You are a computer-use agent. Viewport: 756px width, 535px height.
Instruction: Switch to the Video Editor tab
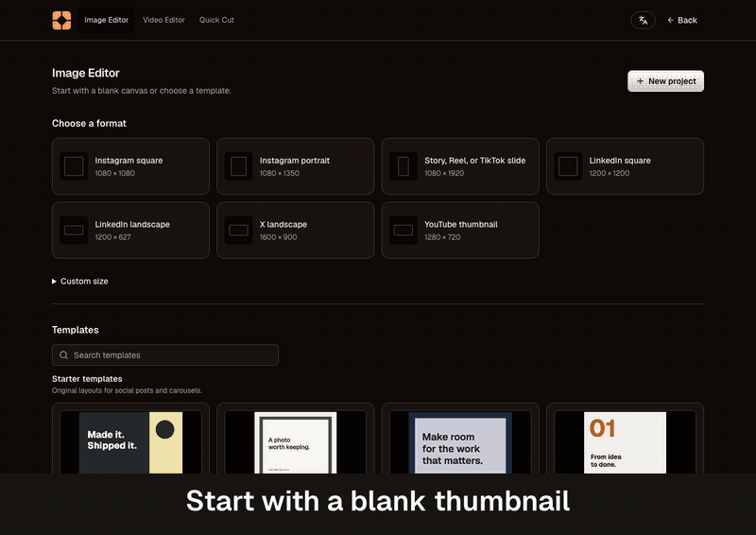[x=163, y=20]
